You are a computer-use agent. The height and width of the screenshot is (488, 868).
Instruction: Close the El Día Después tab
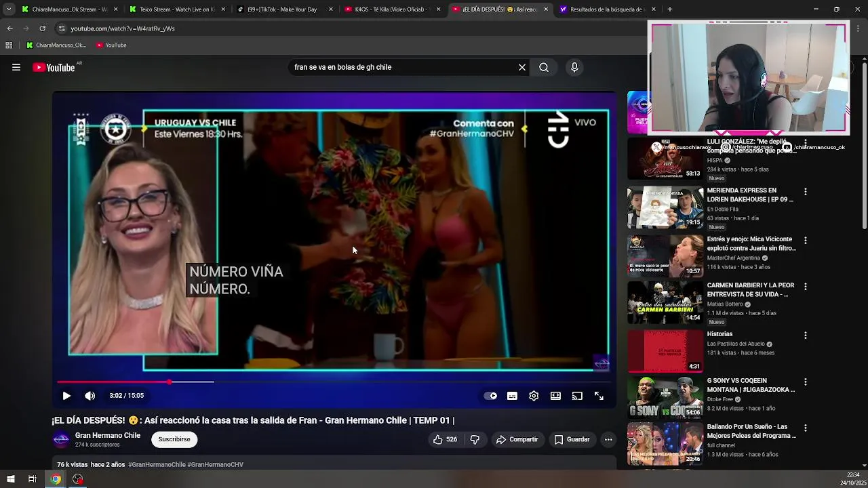[546, 9]
